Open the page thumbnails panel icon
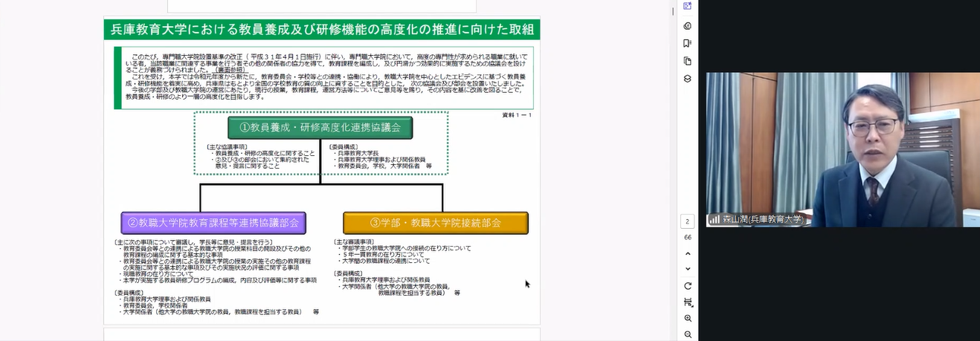Image resolution: width=980 pixels, height=341 pixels. (x=687, y=61)
